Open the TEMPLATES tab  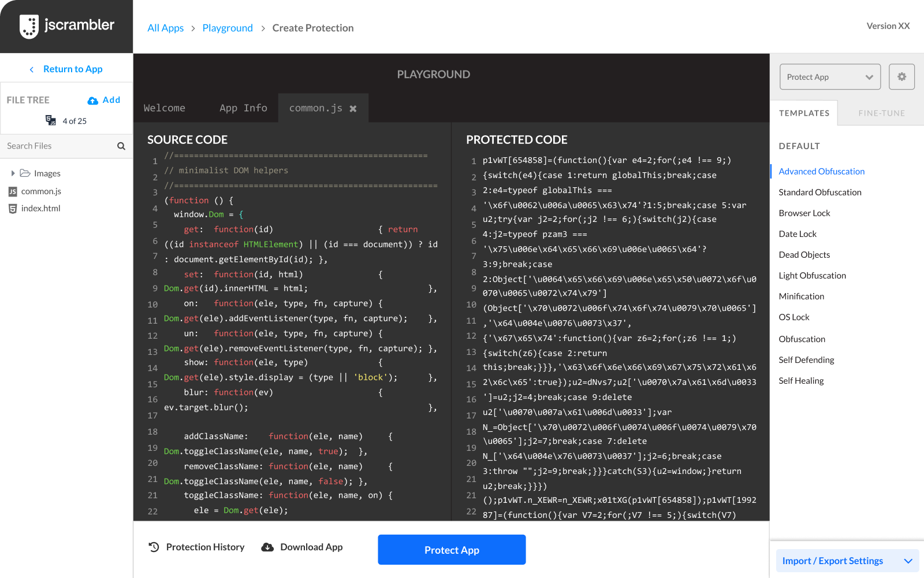pos(804,113)
